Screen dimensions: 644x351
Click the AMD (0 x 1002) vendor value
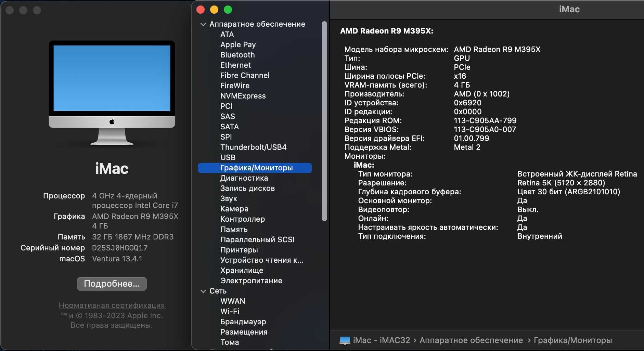pyautogui.click(x=481, y=94)
